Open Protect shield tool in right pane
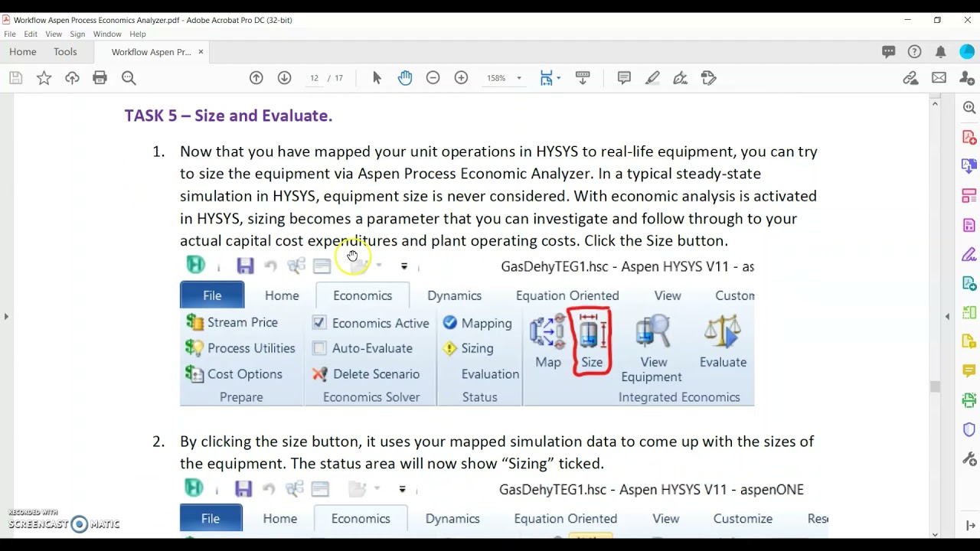The image size is (980, 551). (969, 429)
